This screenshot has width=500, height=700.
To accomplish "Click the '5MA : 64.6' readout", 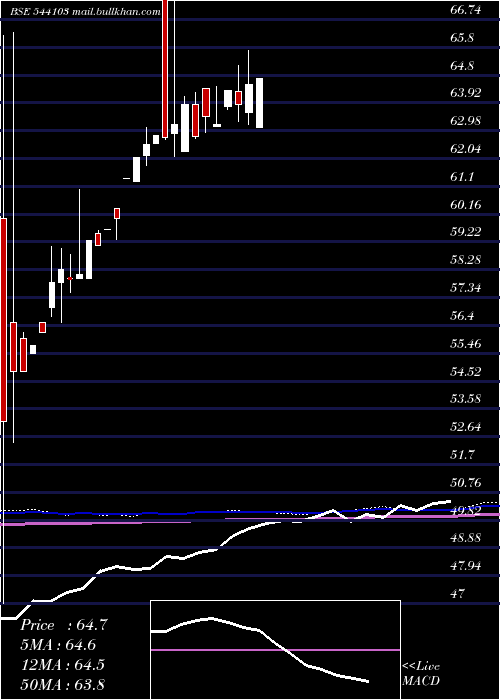I will (x=58, y=645).
